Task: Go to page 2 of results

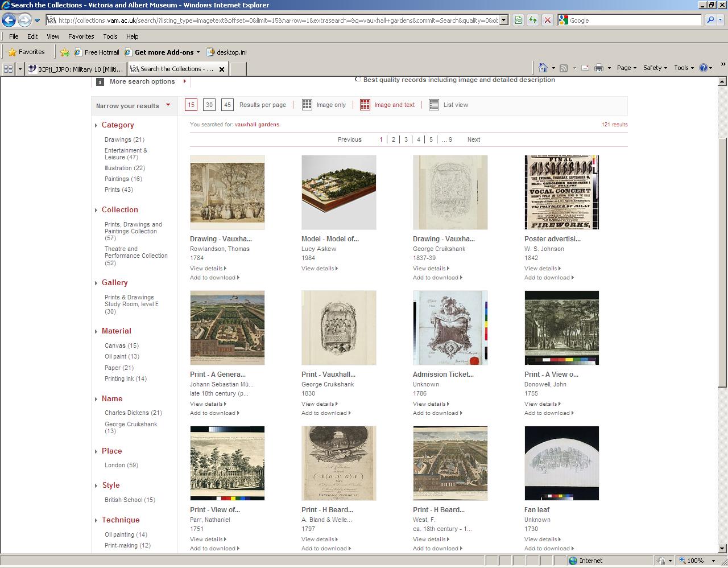Action: tap(394, 139)
